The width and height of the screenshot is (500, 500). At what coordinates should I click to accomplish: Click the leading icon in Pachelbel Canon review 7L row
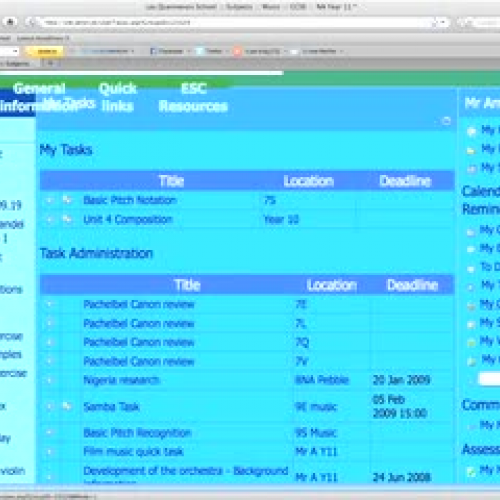[49, 323]
